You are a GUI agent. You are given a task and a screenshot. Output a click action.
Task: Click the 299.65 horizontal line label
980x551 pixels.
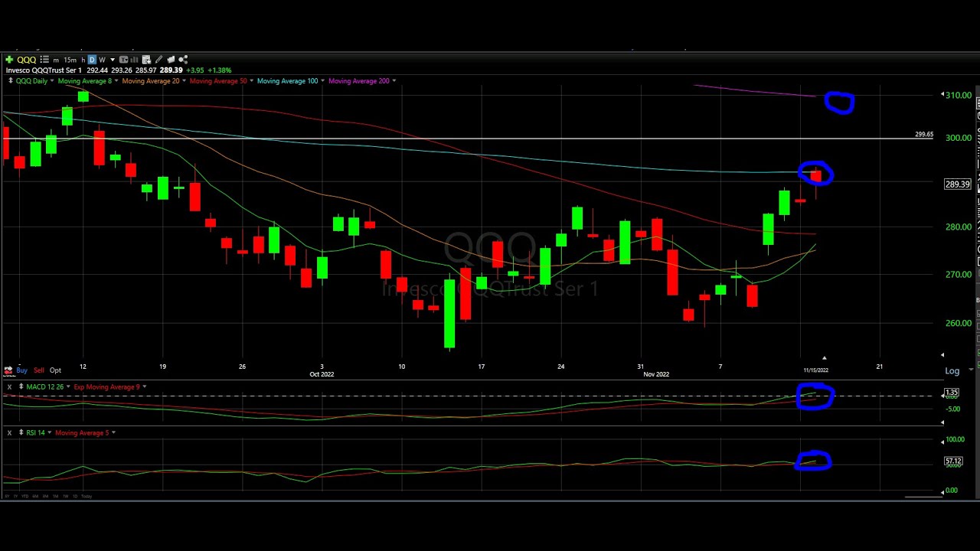pyautogui.click(x=924, y=135)
